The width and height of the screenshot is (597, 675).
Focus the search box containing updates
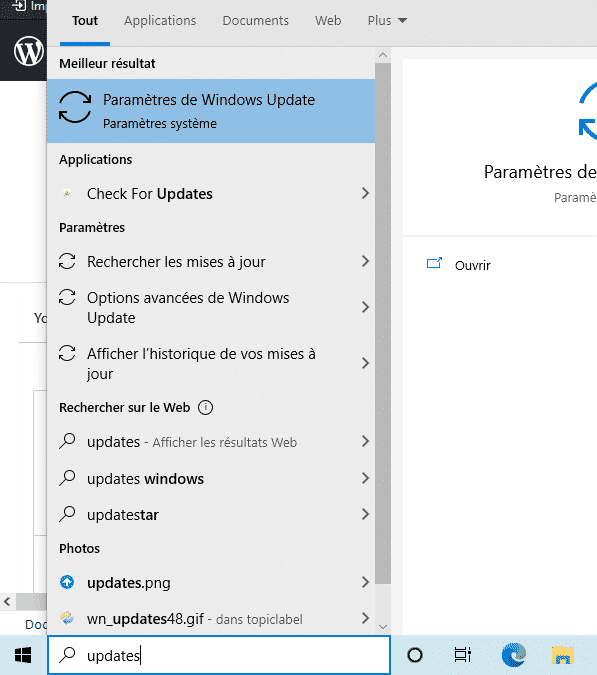coord(219,655)
